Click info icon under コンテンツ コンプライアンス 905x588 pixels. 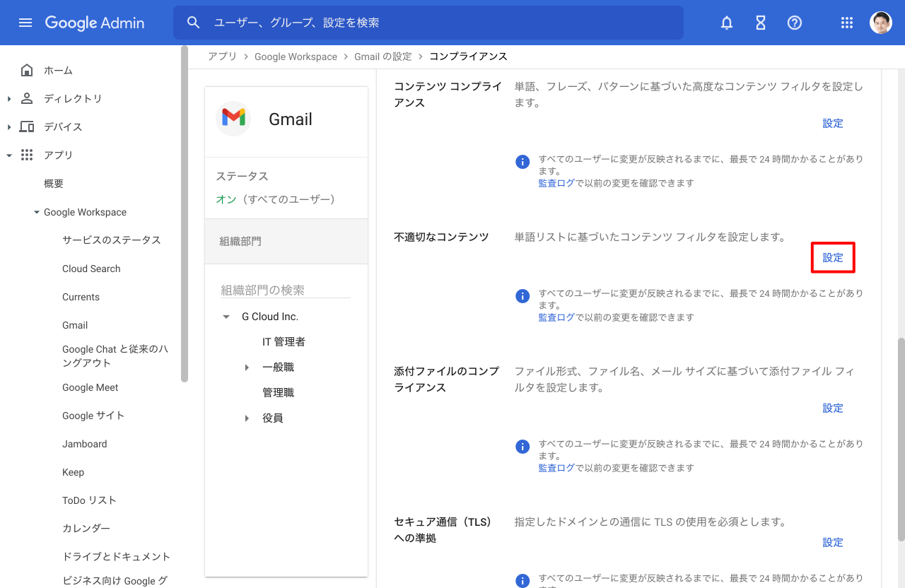[522, 162]
